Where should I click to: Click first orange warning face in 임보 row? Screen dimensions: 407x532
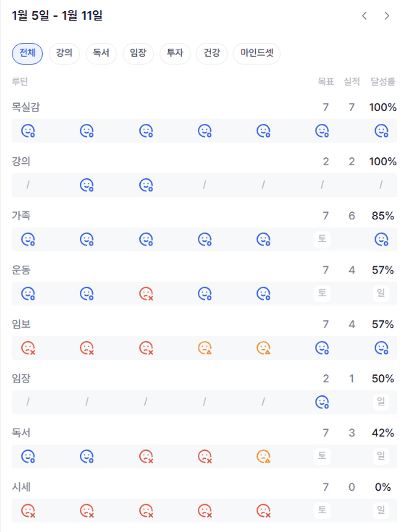[205, 348]
